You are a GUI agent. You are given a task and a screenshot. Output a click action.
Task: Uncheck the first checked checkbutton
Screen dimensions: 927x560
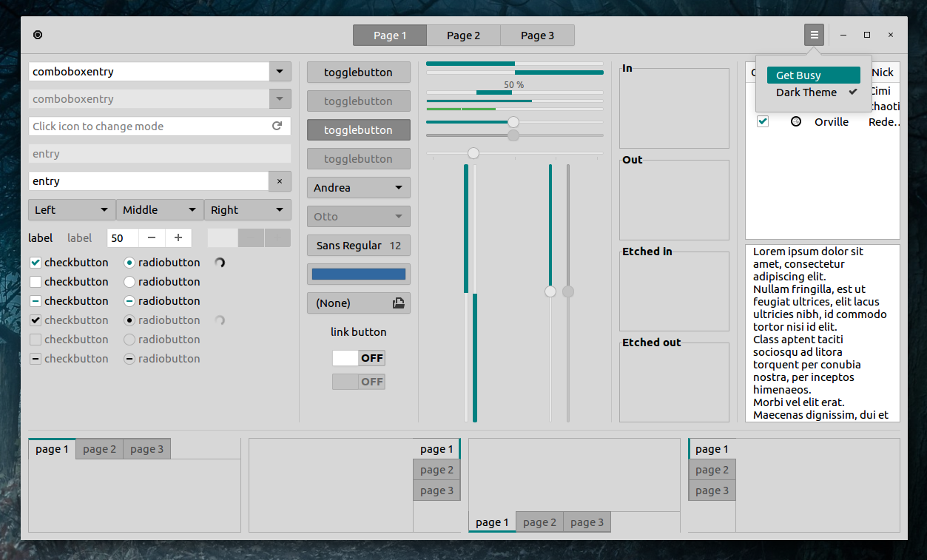point(35,262)
